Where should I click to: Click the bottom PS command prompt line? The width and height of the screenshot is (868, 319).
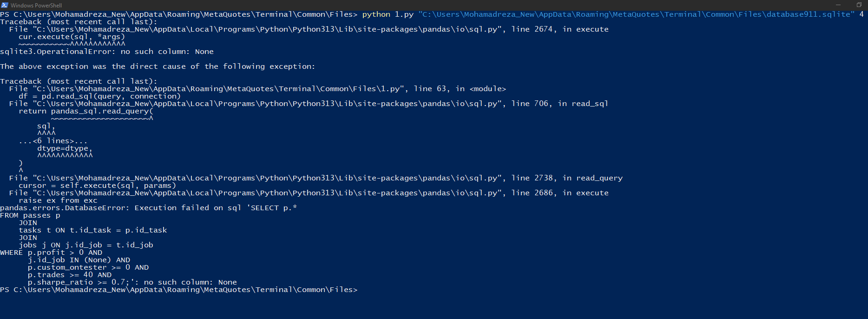tap(179, 290)
